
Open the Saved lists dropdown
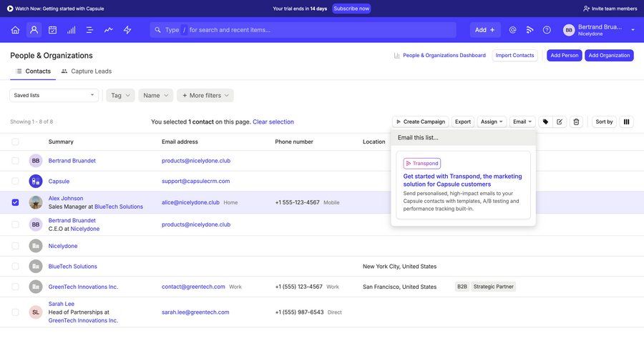pyautogui.click(x=54, y=95)
